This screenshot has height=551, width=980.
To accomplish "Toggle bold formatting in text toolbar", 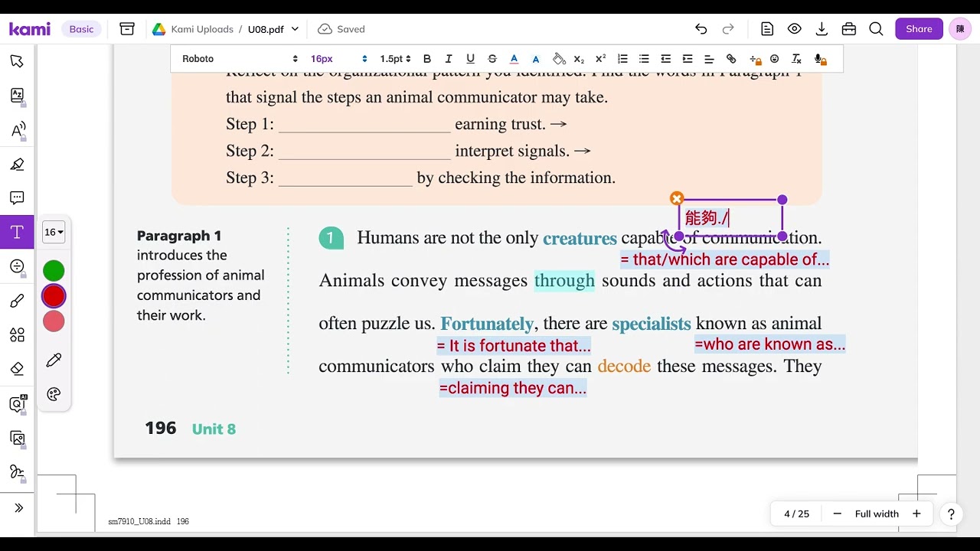I will point(427,59).
